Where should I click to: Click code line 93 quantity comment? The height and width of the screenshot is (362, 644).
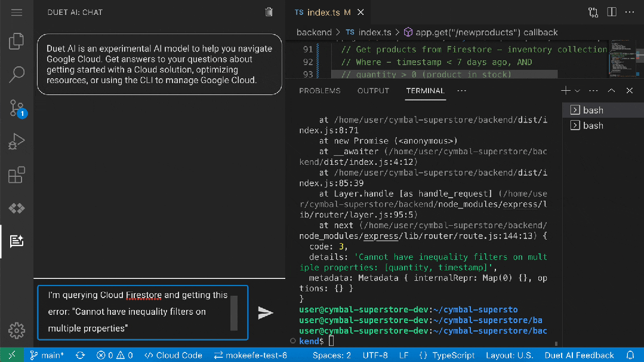point(426,75)
